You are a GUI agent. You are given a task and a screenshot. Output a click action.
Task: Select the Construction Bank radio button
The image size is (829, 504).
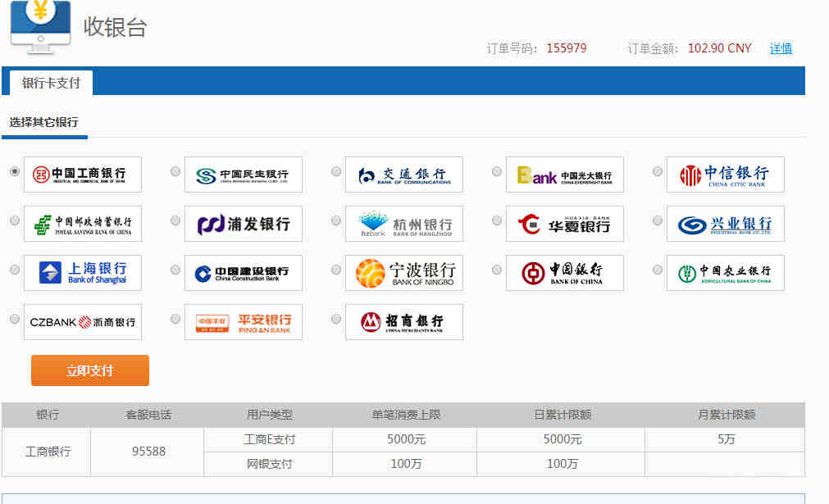click(x=175, y=270)
